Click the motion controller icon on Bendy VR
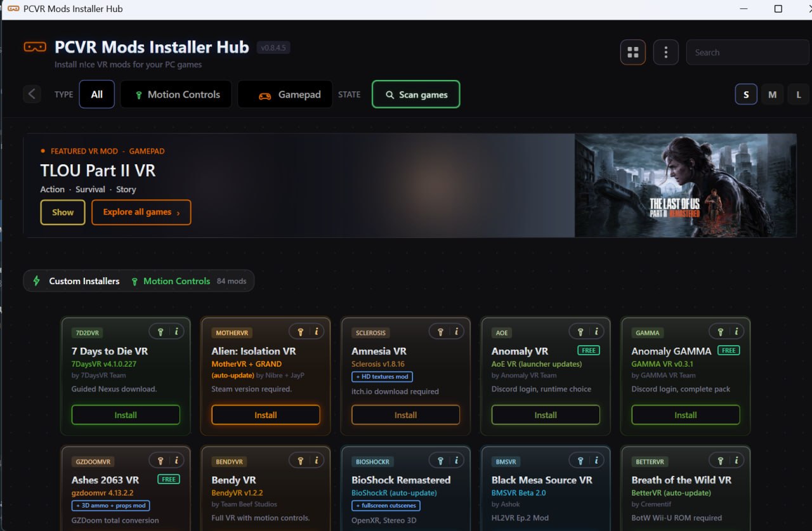The image size is (812, 531). tap(301, 461)
